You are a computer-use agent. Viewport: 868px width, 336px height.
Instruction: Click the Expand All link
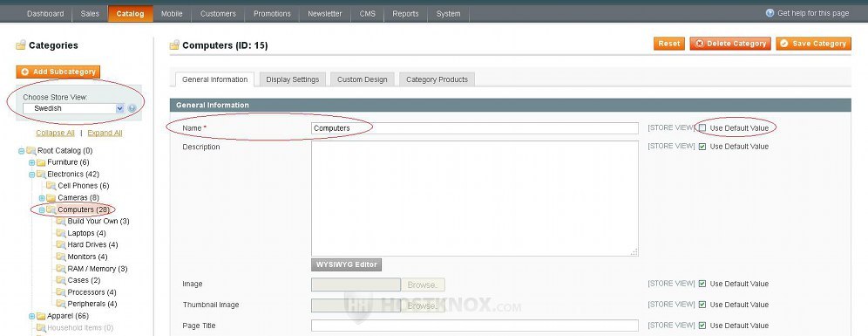click(x=105, y=133)
